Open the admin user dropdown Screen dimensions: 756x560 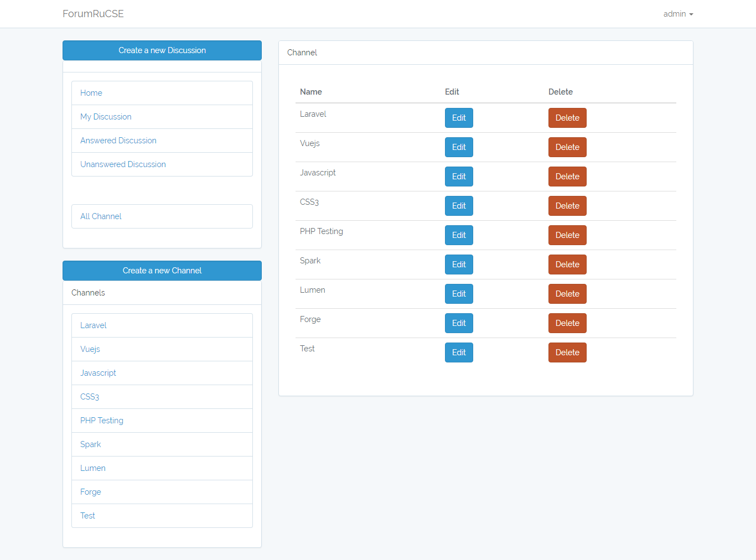coord(678,14)
